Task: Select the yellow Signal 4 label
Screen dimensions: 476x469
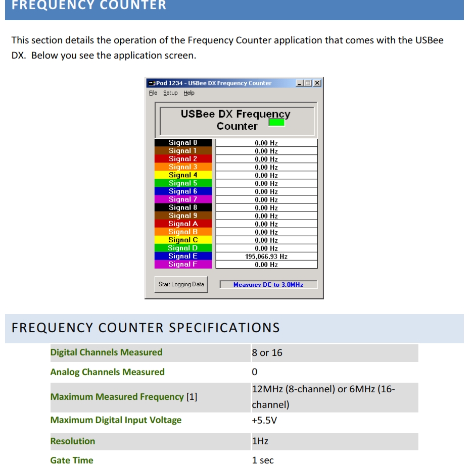Action: [x=183, y=175]
